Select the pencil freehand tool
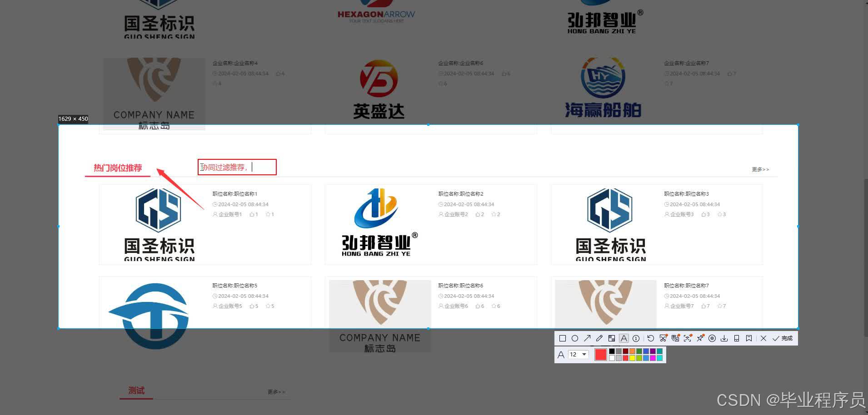This screenshot has height=415, width=868. [599, 338]
